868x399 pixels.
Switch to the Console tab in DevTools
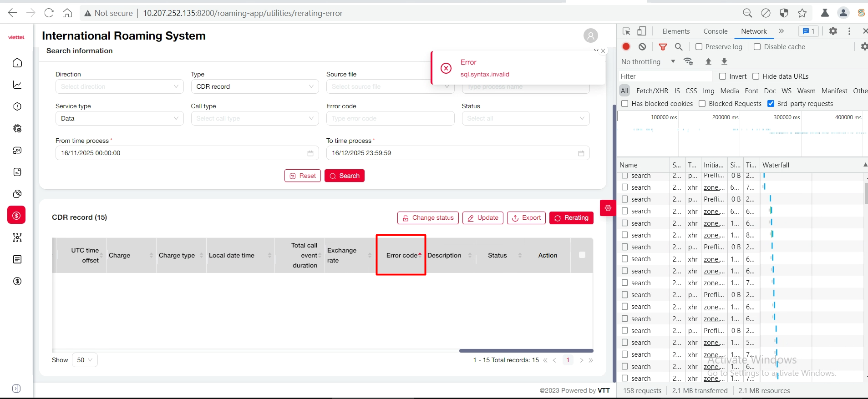point(715,31)
